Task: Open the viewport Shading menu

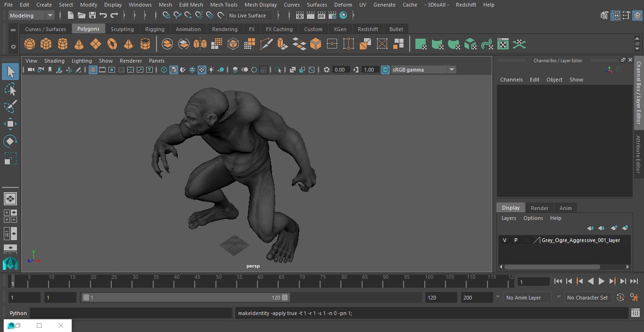Action: (54, 61)
